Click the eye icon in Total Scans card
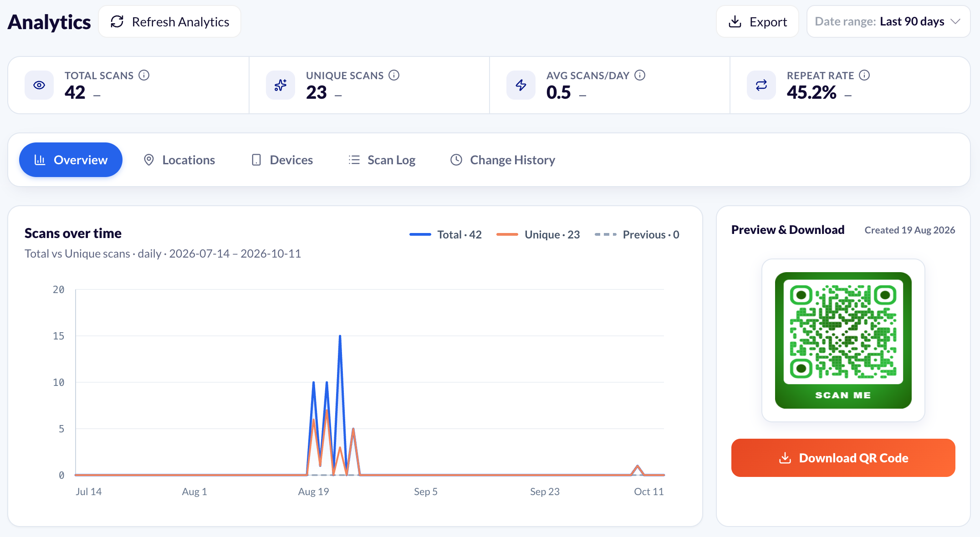This screenshot has height=537, width=980. pos(39,85)
